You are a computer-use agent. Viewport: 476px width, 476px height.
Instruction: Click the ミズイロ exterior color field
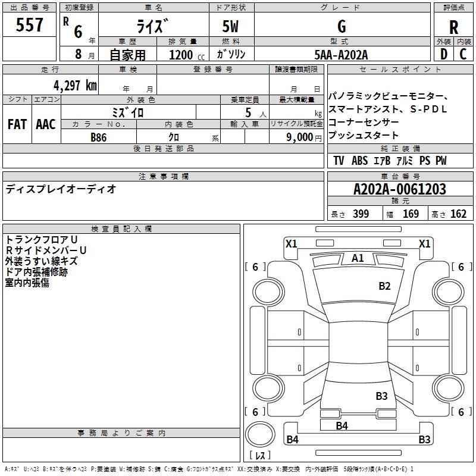click(128, 112)
